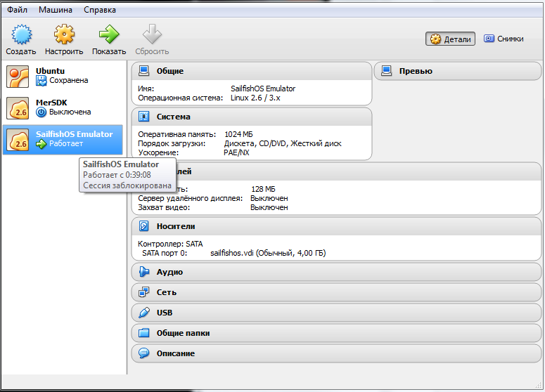Image resolution: width=545 pixels, height=392 pixels.
Task: Click the Система section chip icon
Action: pyautogui.click(x=144, y=117)
